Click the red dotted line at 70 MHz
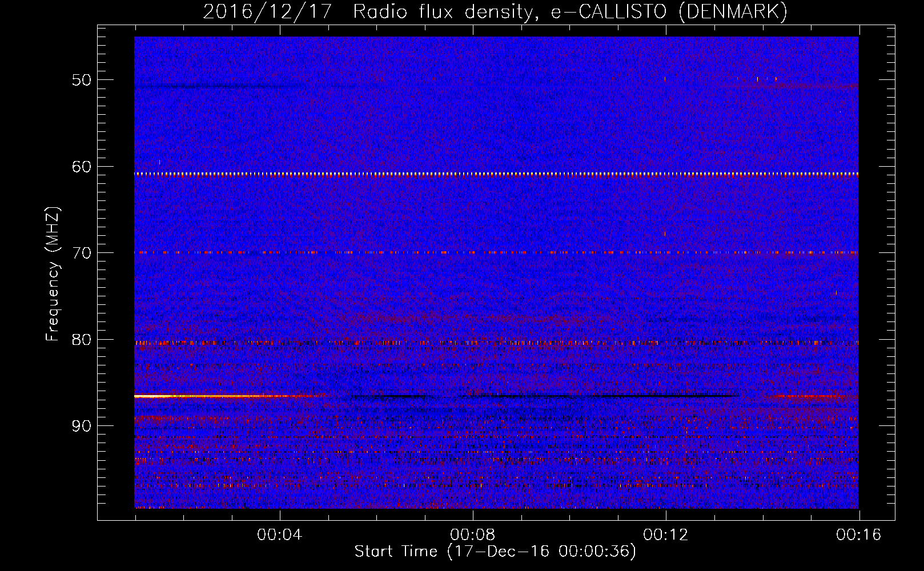Viewport: 924px width, 571px height. (x=496, y=252)
